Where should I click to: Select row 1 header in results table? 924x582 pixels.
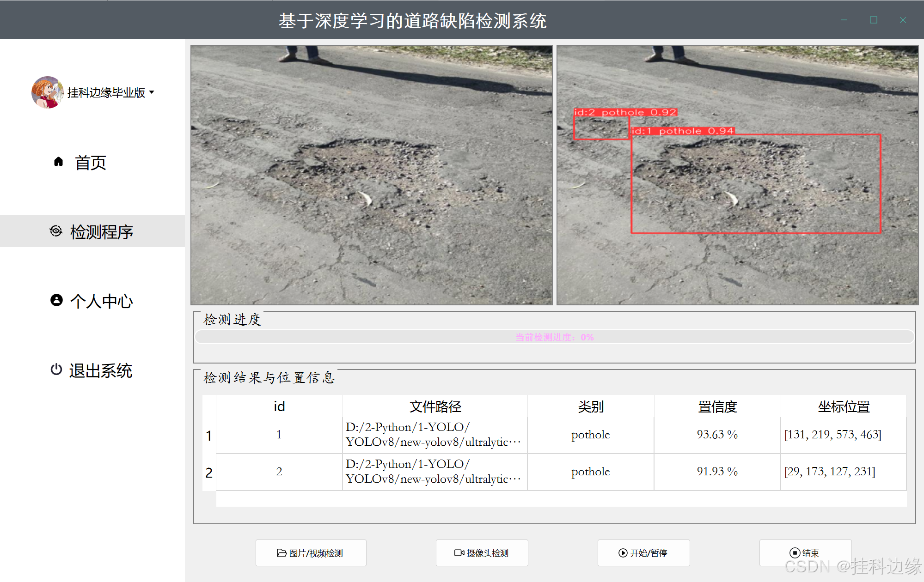[209, 435]
